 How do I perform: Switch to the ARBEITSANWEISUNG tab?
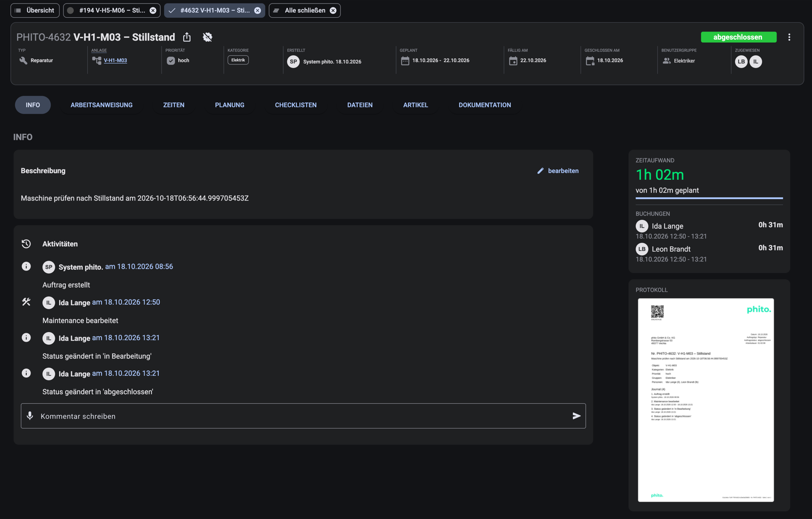101,105
